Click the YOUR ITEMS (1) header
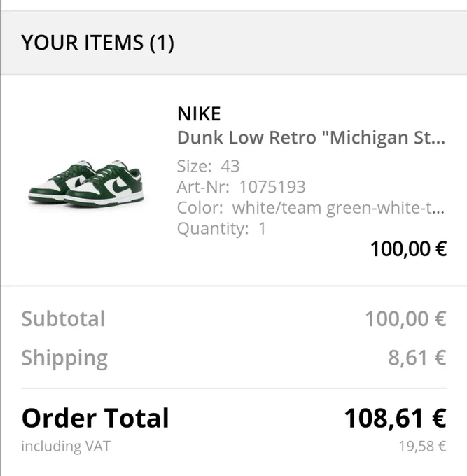The height and width of the screenshot is (476, 467). tap(97, 43)
